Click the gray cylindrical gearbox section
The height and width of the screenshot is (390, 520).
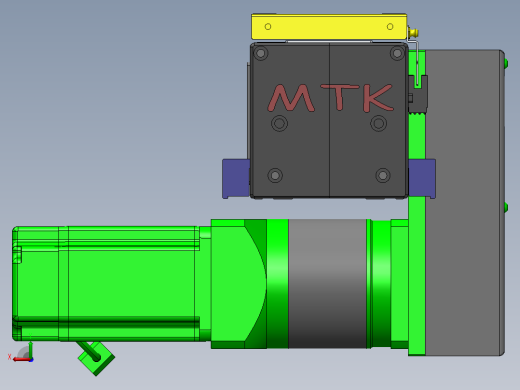point(327,284)
